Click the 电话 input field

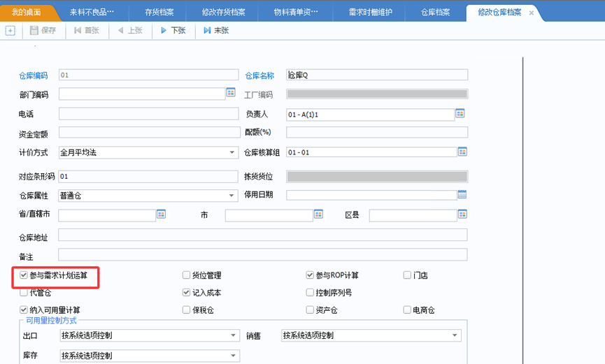point(148,113)
